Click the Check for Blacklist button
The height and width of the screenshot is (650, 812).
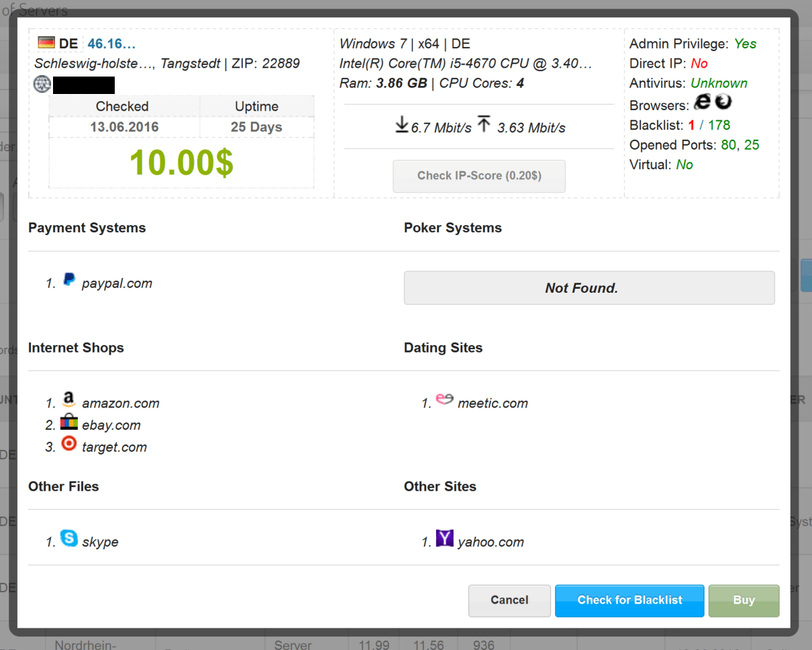(x=629, y=600)
